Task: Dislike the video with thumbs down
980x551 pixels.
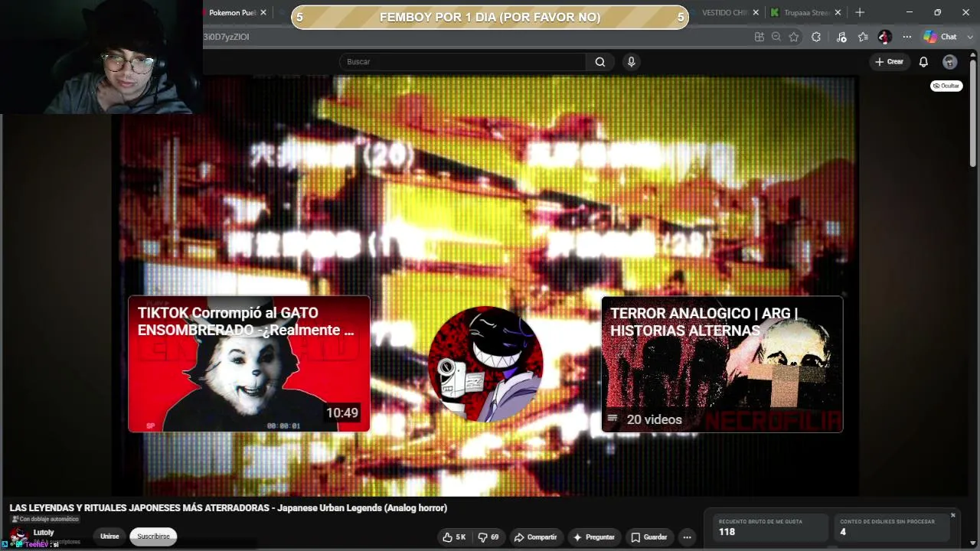Action: coord(488,537)
